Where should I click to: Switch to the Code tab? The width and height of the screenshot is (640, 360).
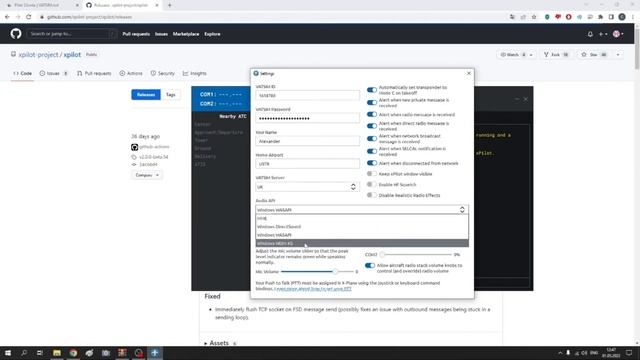pyautogui.click(x=22, y=73)
